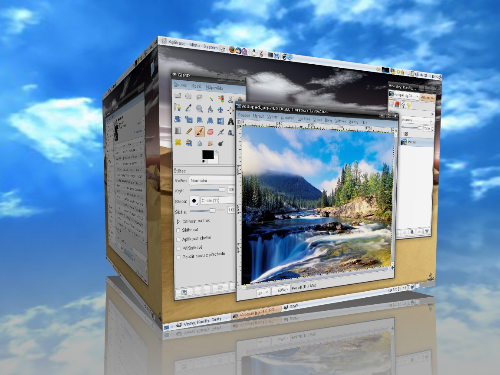Open the Edit menu of image window
Viewport: 500px width, 375px height.
258,116
